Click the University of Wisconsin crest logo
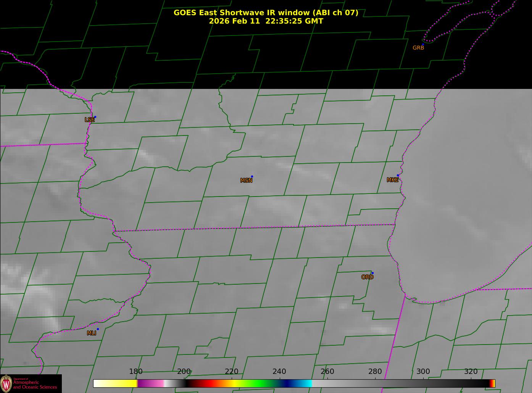 pyautogui.click(x=6, y=383)
